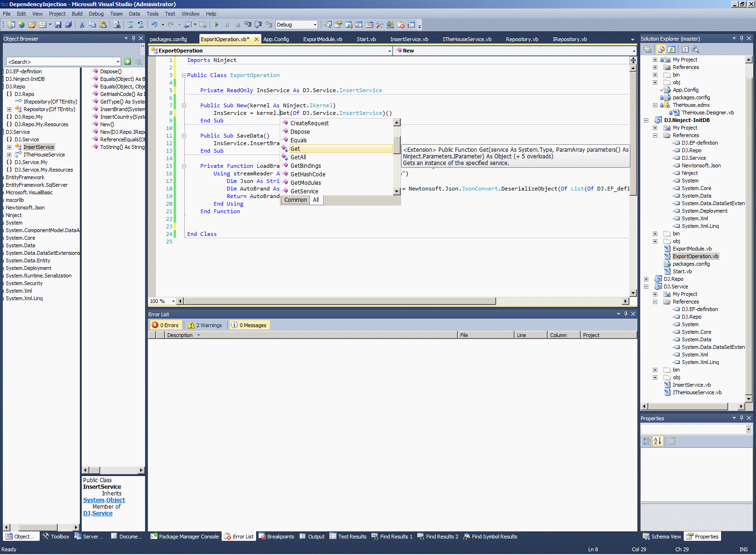Open the Build menu
756x555 pixels.
click(77, 14)
